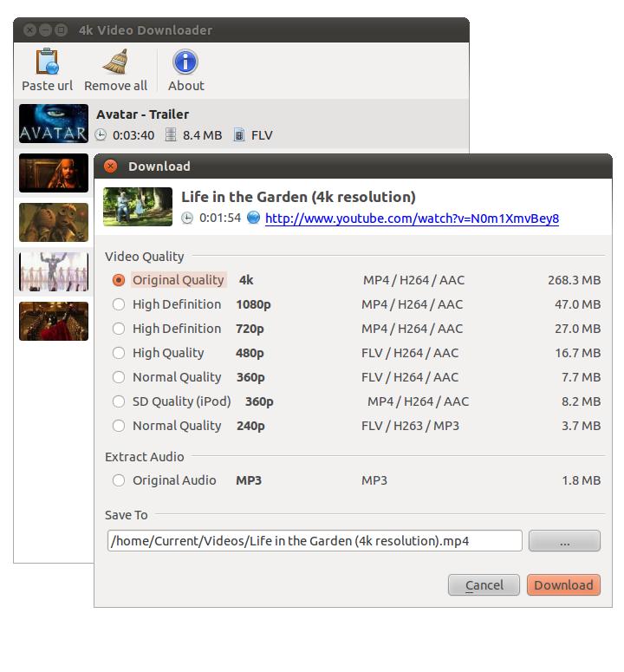Choose Normal Quality 240p radio button
This screenshot has height=672, width=624.
tap(119, 426)
